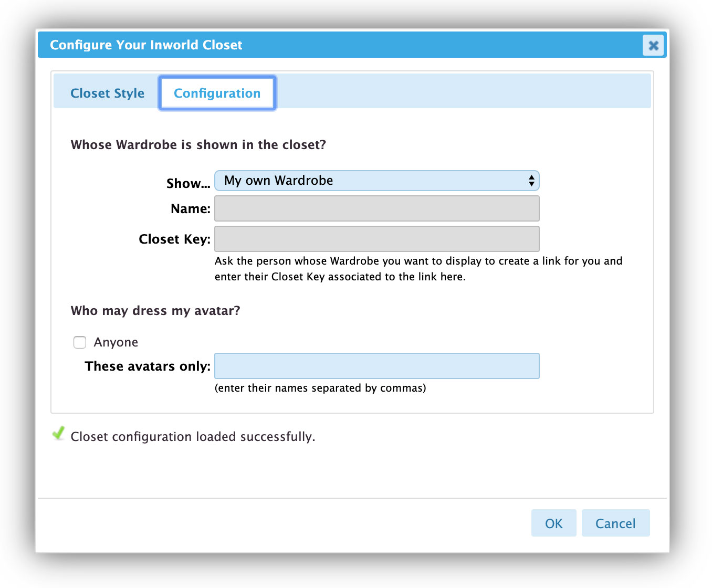Click the Show selector's up-down arrows
Screen dimensions: 712x588
(531, 181)
